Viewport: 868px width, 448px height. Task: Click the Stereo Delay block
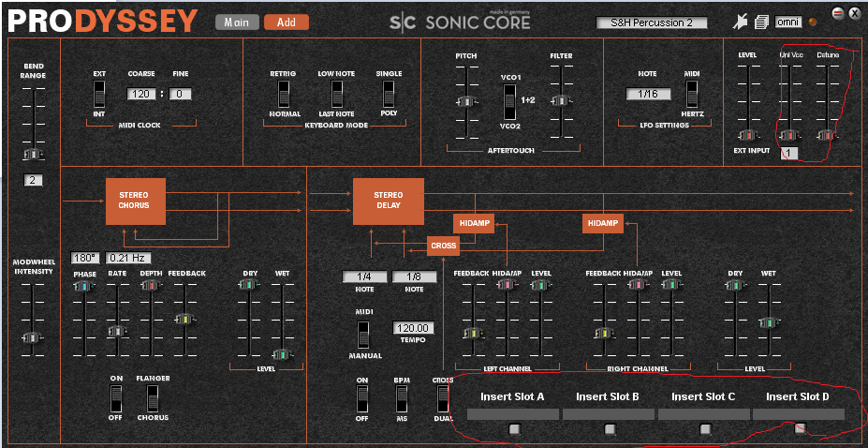[388, 201]
